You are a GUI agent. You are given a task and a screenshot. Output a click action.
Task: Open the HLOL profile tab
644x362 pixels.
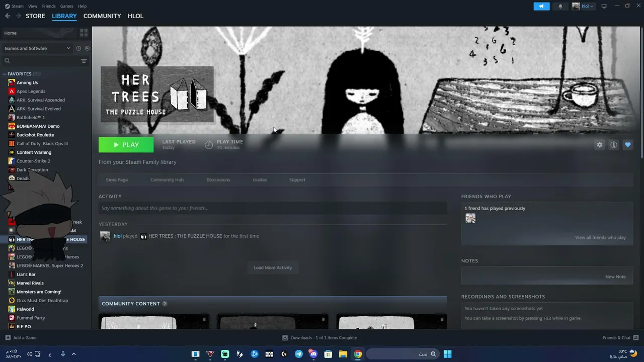136,16
